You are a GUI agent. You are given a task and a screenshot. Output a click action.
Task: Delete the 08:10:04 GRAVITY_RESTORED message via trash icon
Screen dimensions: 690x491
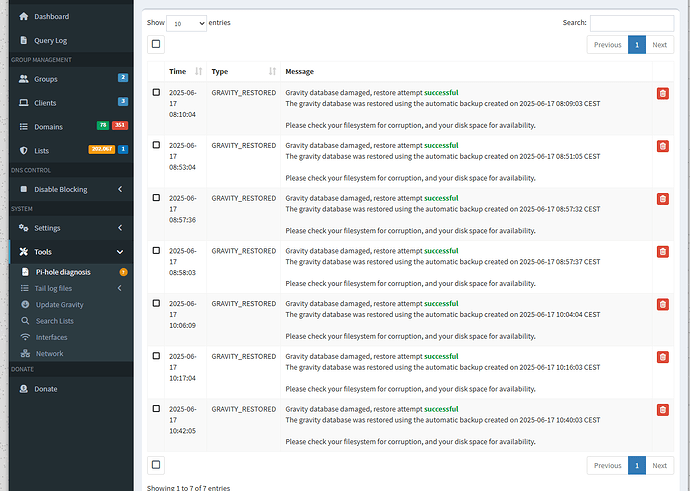tap(662, 93)
